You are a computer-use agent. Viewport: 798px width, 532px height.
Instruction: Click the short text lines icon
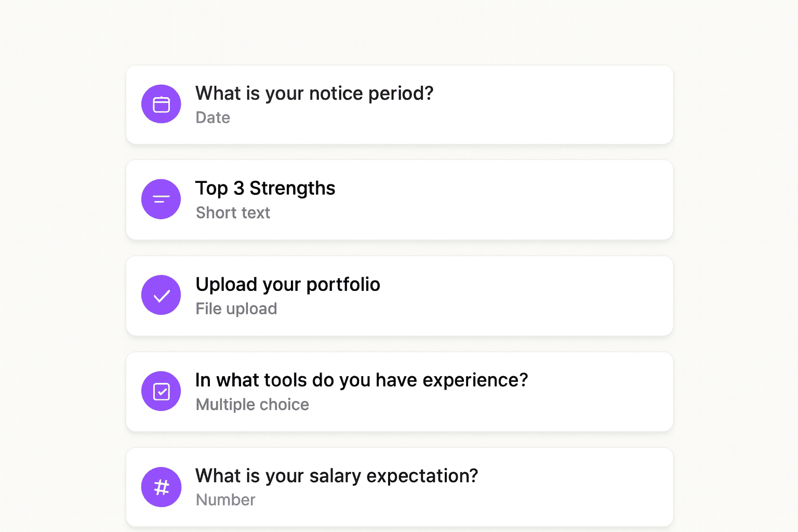coord(161,199)
